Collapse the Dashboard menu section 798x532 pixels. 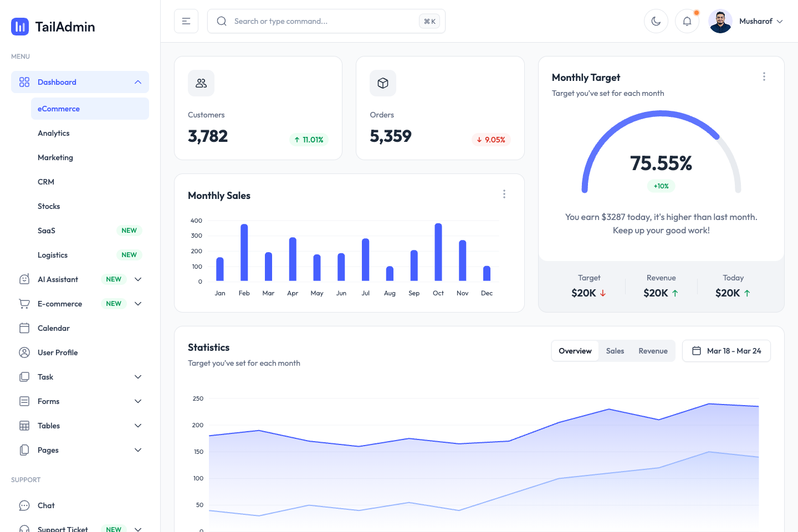point(138,81)
